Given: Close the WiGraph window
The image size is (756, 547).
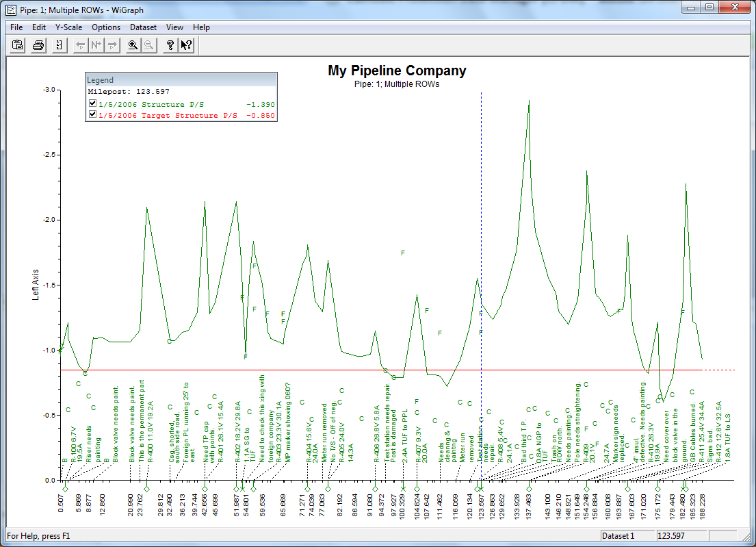Looking at the screenshot, I should pyautogui.click(x=735, y=8).
